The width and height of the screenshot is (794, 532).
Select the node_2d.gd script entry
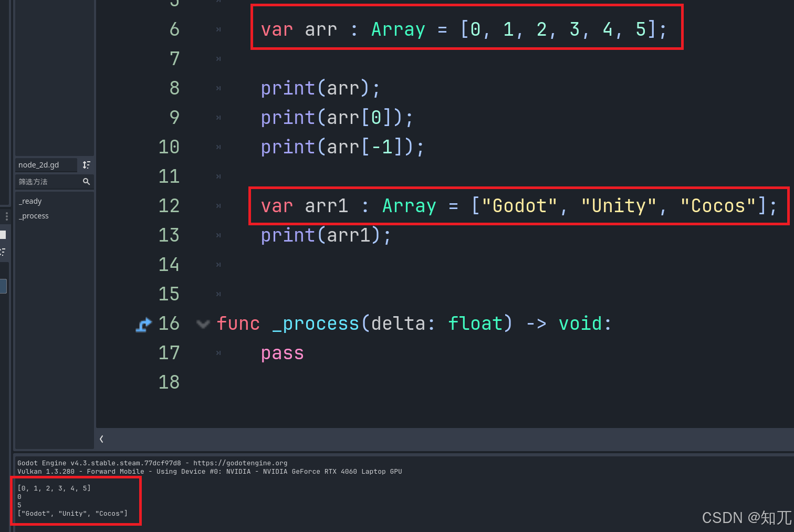tap(46, 164)
